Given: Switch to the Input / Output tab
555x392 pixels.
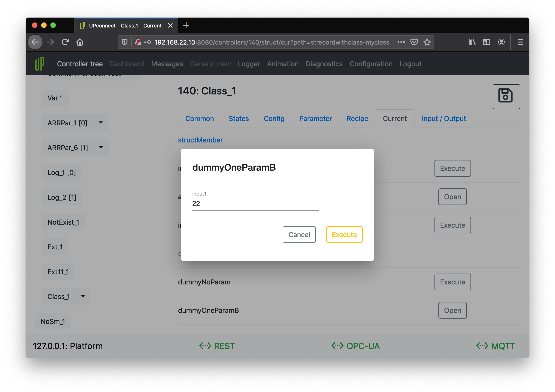Looking at the screenshot, I should [443, 119].
